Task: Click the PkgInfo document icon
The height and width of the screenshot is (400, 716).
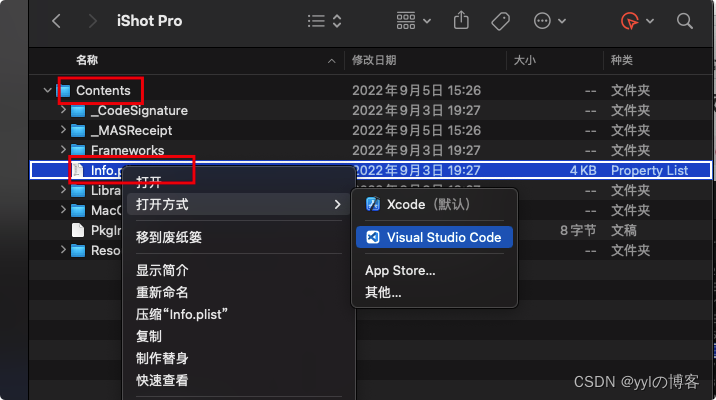Action: point(78,230)
